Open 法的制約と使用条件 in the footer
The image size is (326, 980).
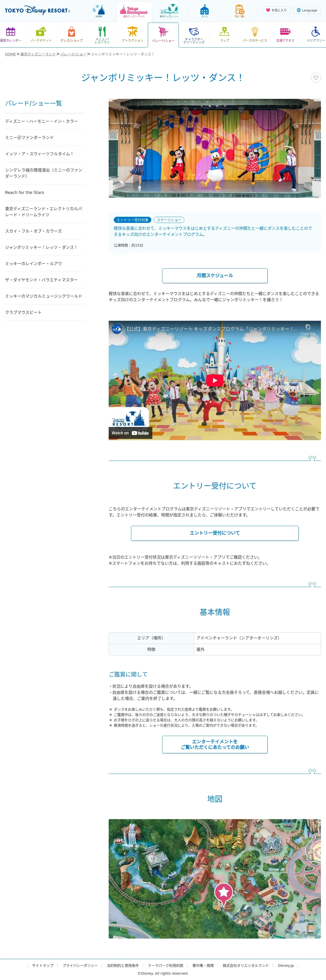click(123, 966)
